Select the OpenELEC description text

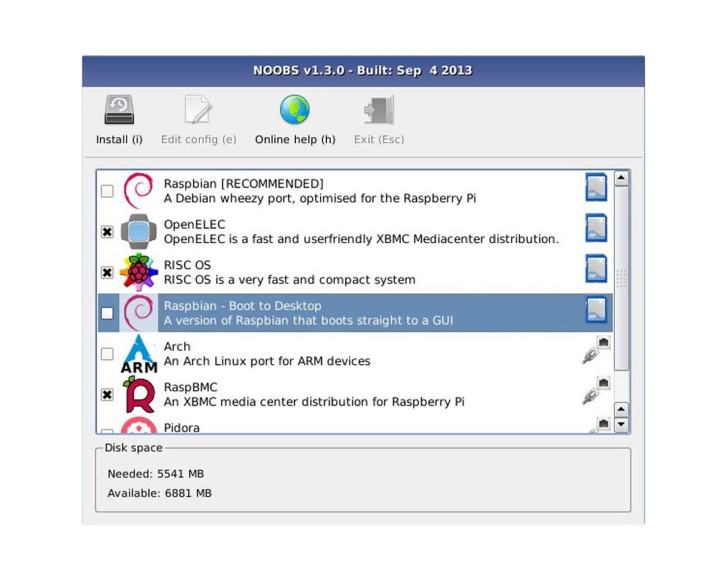pos(361,239)
